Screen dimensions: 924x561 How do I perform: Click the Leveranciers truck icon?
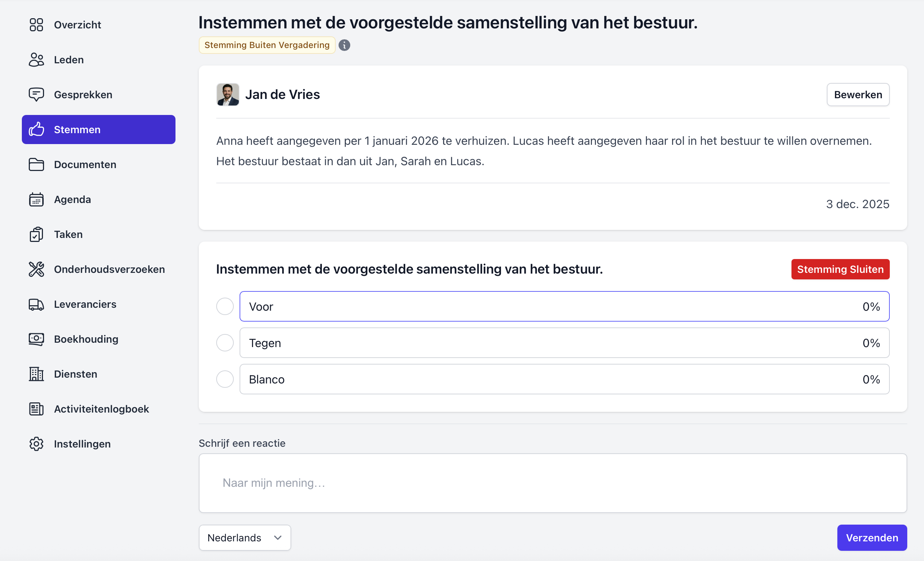[x=36, y=304]
